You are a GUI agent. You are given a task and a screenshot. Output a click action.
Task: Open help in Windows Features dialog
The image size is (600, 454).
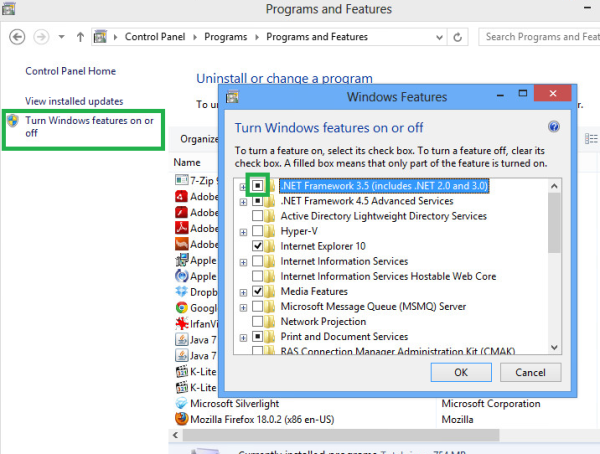(x=554, y=127)
